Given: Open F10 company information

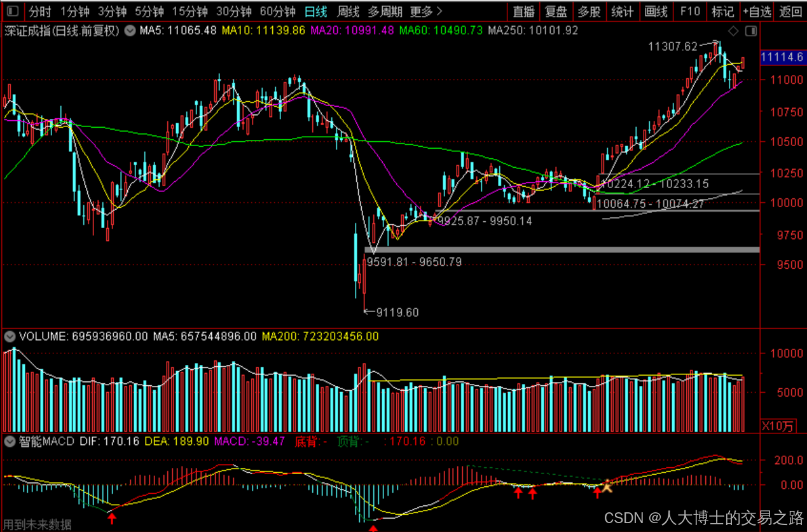Looking at the screenshot, I should coord(690,11).
